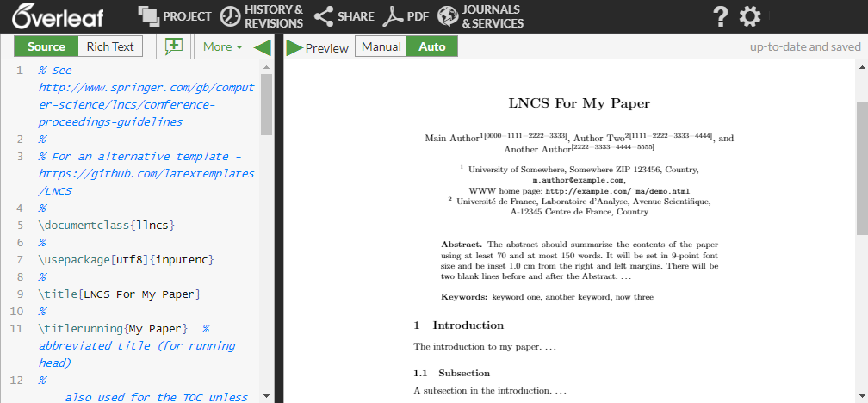Image resolution: width=868 pixels, height=403 pixels.
Task: Click the \documentclass{llncs} line
Action: (x=107, y=226)
